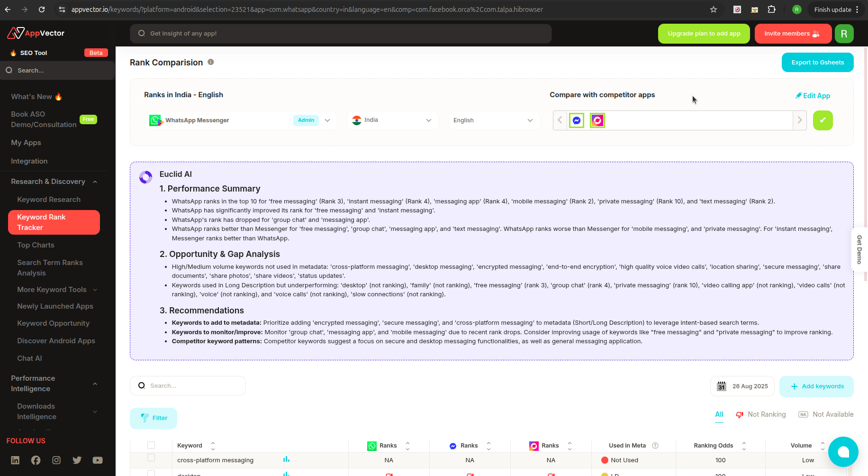Check the cross-platform messaging row checkbox
This screenshot has width=868, height=476.
point(151,458)
